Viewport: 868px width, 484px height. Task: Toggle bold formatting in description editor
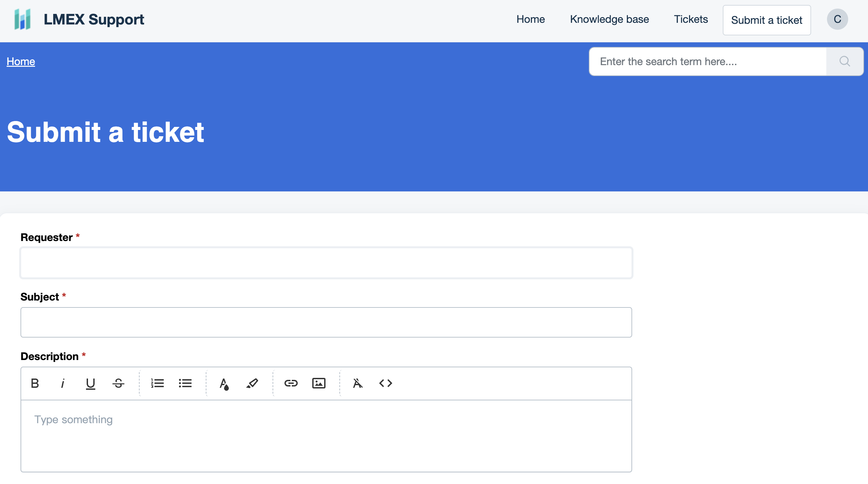point(35,383)
